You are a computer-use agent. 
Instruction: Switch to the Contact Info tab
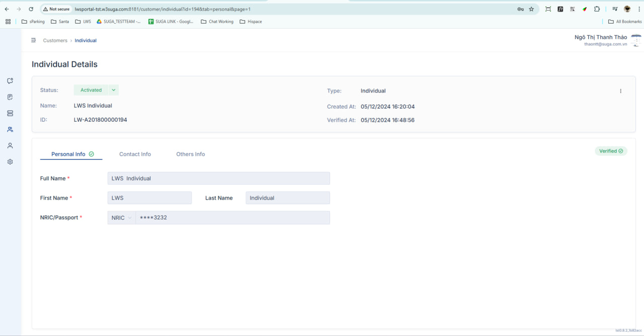[x=135, y=154]
